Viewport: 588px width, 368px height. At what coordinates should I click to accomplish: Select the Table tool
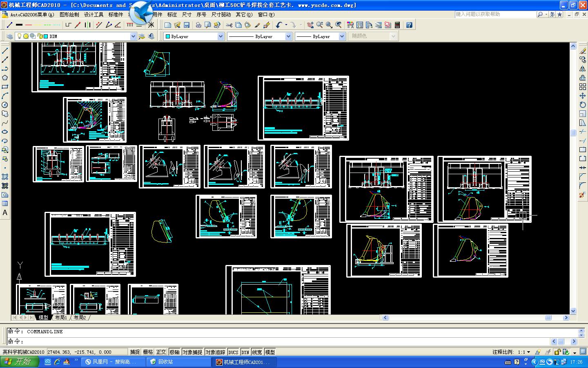(x=5, y=204)
